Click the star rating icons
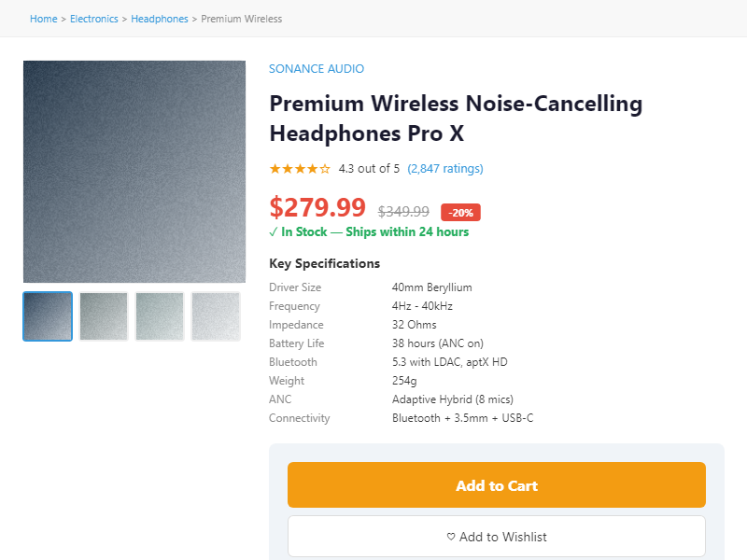This screenshot has width=747, height=560. point(300,169)
